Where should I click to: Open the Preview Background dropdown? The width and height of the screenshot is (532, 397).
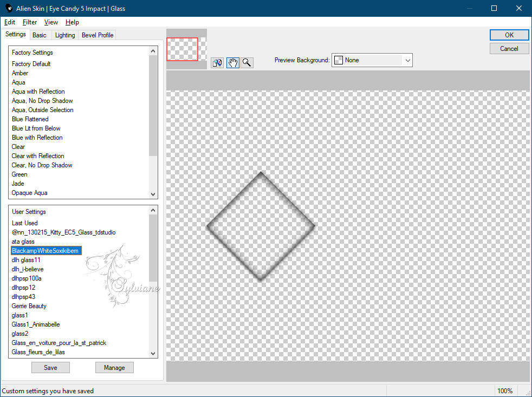pyautogui.click(x=372, y=60)
